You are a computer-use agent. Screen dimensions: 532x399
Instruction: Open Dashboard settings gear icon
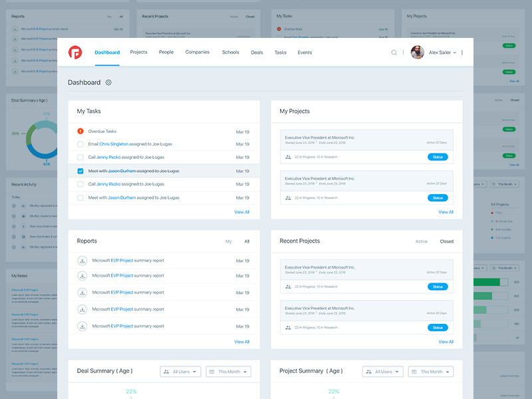(x=108, y=82)
